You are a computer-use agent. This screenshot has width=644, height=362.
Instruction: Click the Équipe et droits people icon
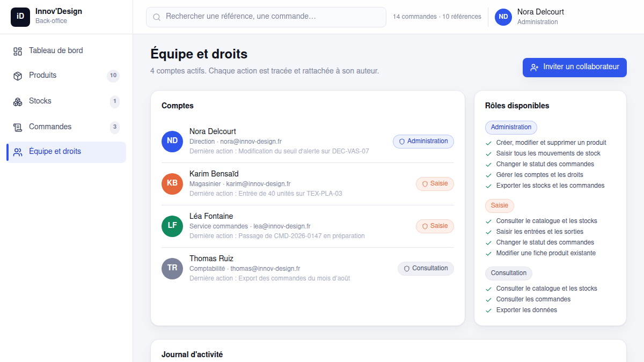click(x=18, y=152)
